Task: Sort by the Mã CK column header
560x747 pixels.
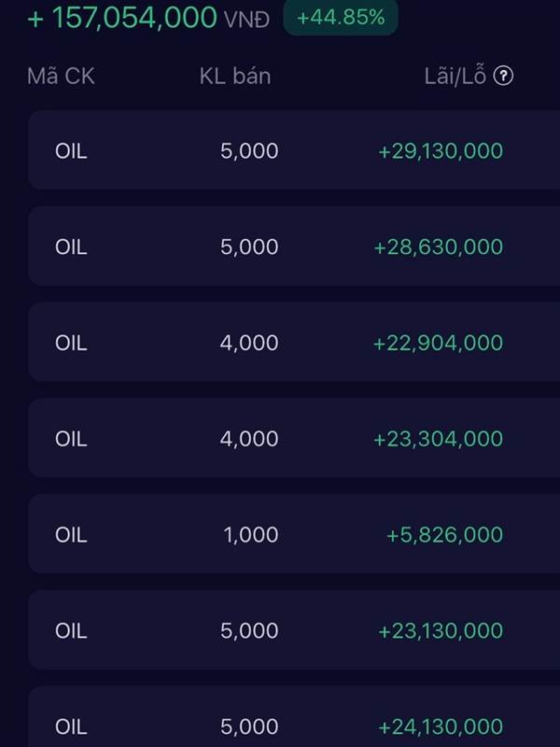Action: point(61,77)
